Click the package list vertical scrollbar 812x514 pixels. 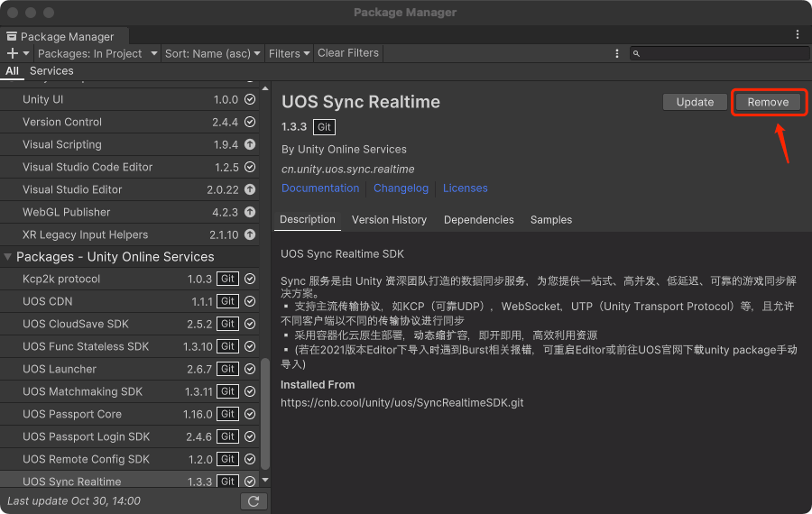click(x=265, y=415)
